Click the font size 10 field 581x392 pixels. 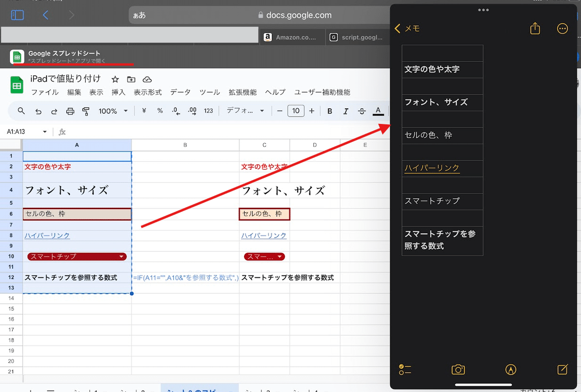[296, 111]
